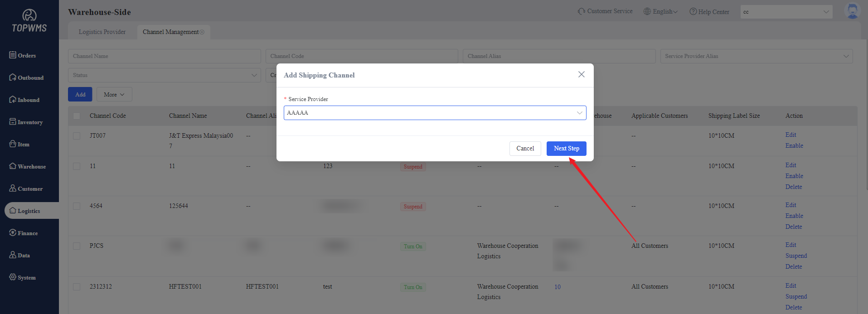
Task: Expand the More dropdown button
Action: click(x=114, y=94)
